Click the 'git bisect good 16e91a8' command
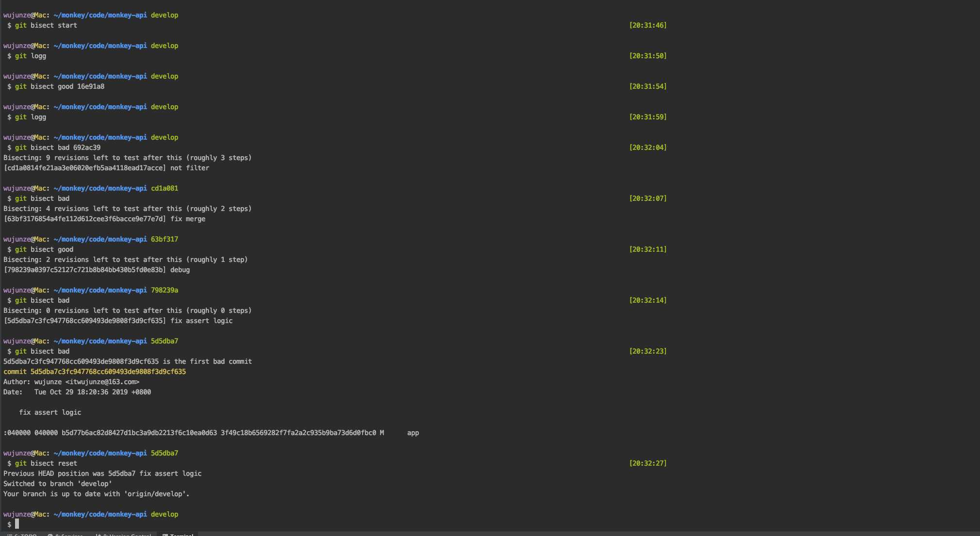Viewport: 980px width, 536px height. [x=60, y=86]
